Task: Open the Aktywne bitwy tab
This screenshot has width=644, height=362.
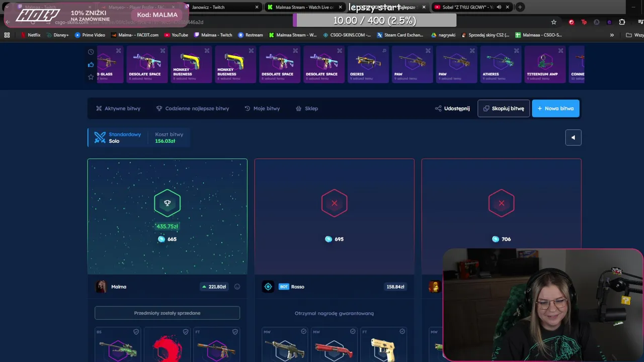Action: coord(118,109)
